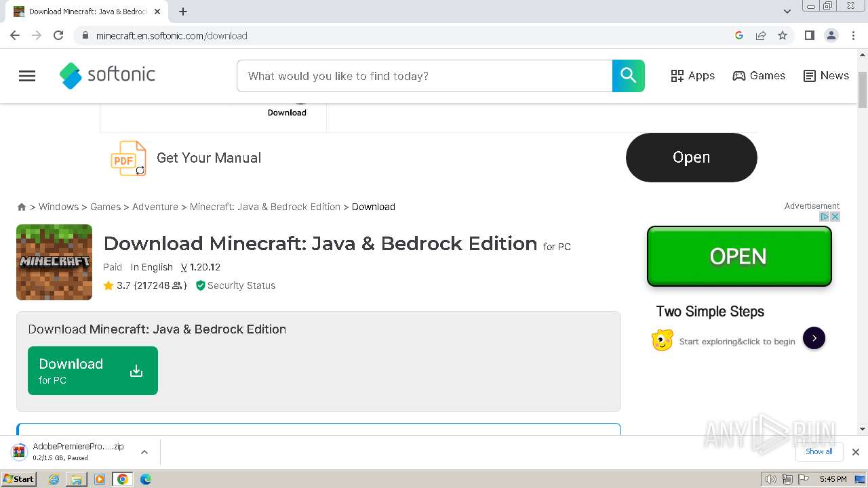
Task: Click the green Download for PC button
Action: click(93, 371)
